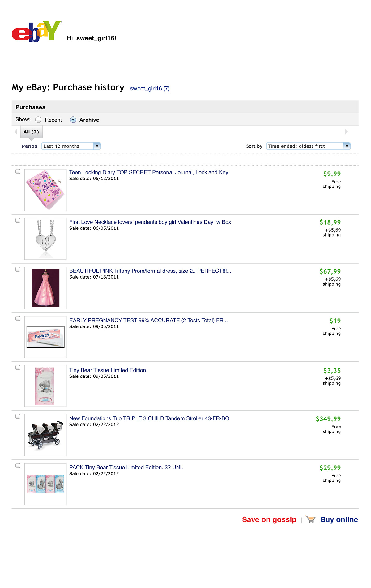Open the triple stroller thumbnail

[x=45, y=435]
